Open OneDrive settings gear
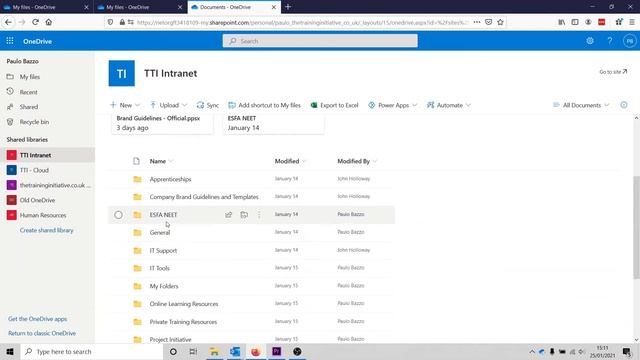Screen dimensions: 640x360 click(x=590, y=41)
